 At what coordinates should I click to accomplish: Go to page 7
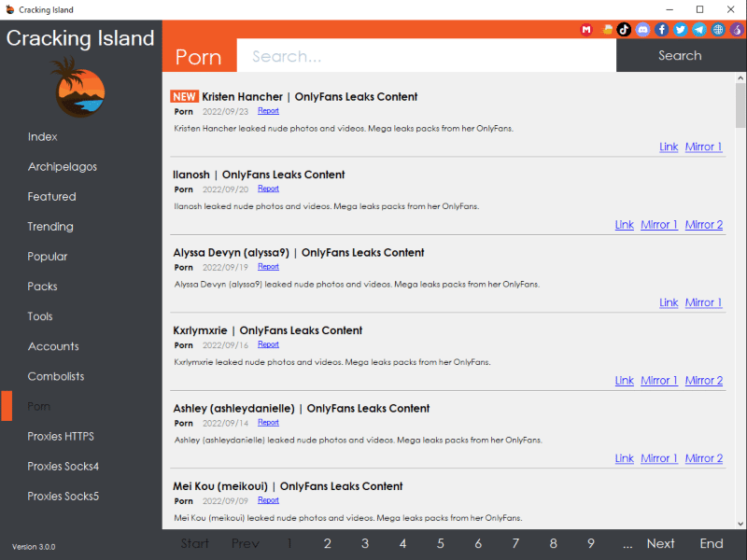click(x=516, y=544)
